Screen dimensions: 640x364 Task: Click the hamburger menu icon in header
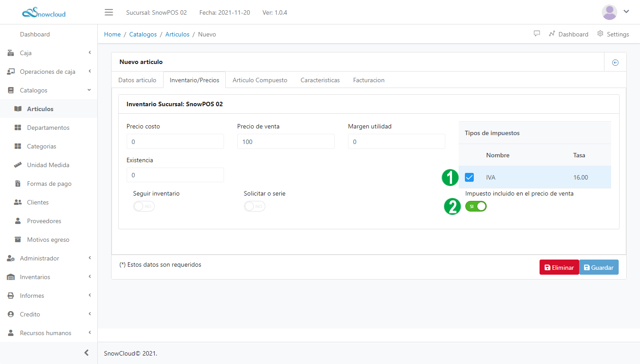[109, 12]
